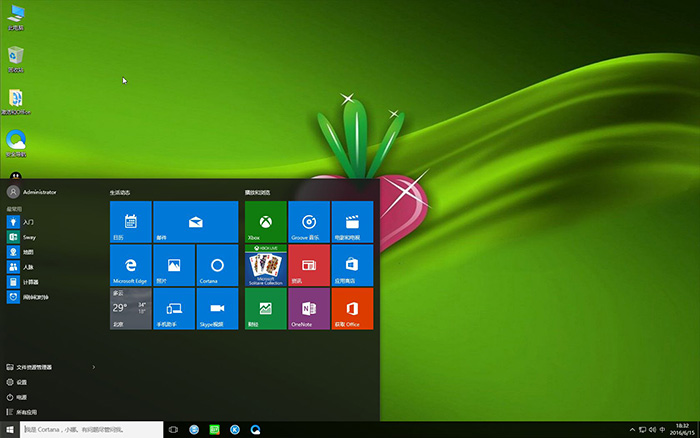Open Recycle Bin on the desktop
700x438 pixels.
(x=16, y=56)
